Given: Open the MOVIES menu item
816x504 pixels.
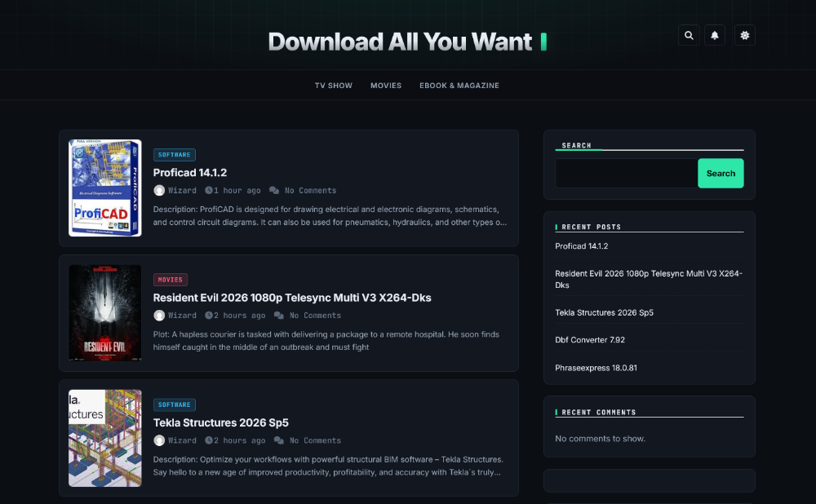Looking at the screenshot, I should [386, 86].
